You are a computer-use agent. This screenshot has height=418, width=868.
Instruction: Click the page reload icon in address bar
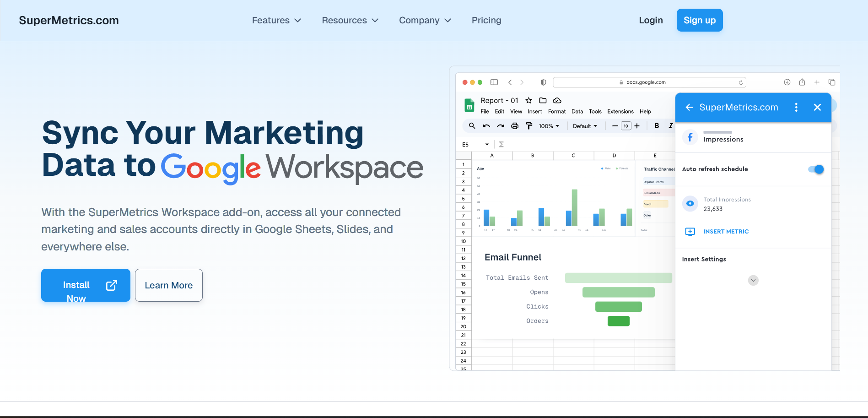click(x=741, y=82)
